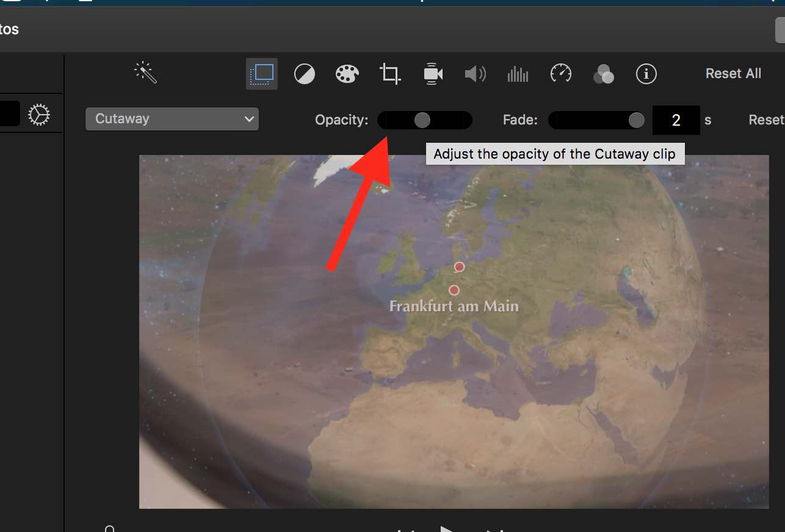Open the speed speedometer controls

pyautogui.click(x=561, y=74)
